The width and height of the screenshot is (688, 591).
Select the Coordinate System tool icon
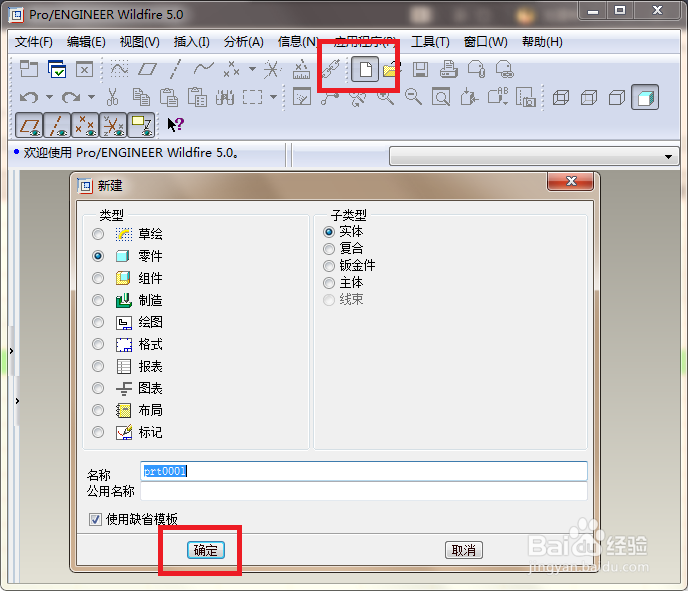[272, 69]
